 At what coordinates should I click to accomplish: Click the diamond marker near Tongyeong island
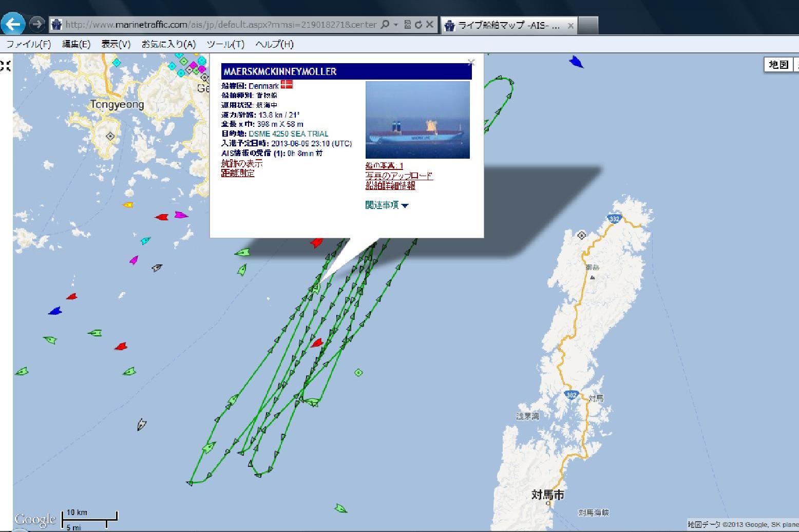(x=109, y=136)
